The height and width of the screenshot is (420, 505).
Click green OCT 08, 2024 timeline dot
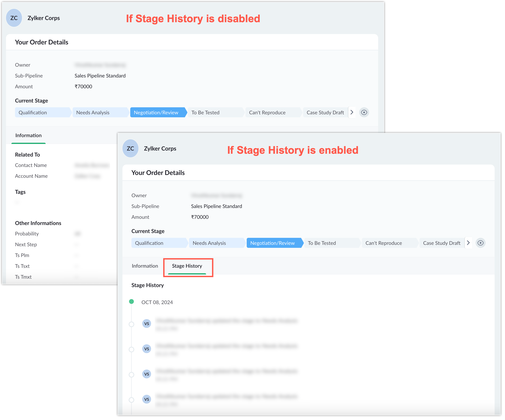[x=131, y=302]
